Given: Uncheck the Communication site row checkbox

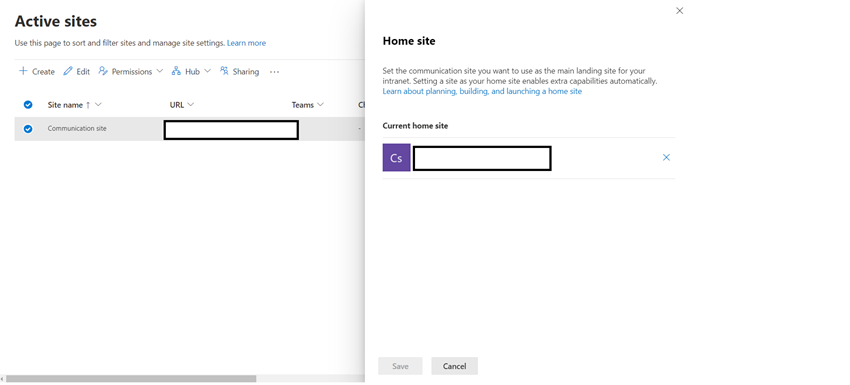Looking at the screenshot, I should click(x=28, y=129).
